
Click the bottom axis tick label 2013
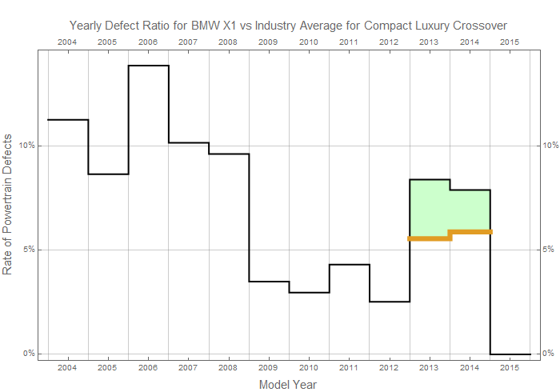(430, 368)
